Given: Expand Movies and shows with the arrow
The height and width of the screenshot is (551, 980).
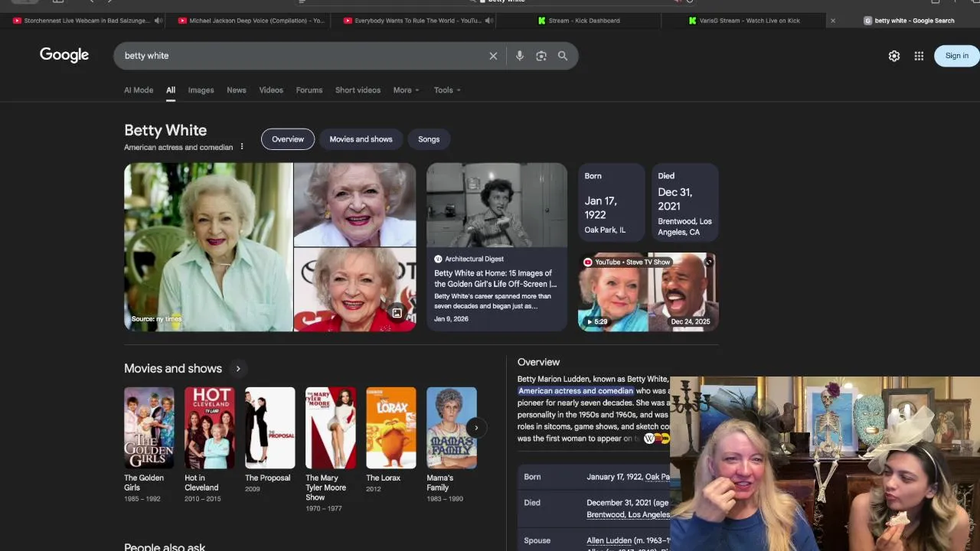Looking at the screenshot, I should (238, 369).
